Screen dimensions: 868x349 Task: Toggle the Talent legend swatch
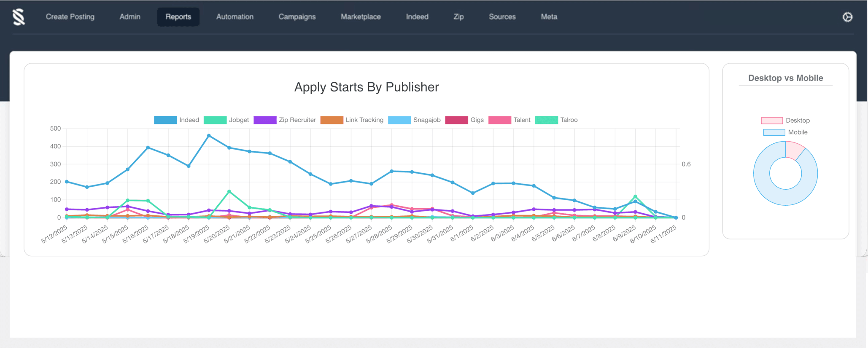(500, 120)
